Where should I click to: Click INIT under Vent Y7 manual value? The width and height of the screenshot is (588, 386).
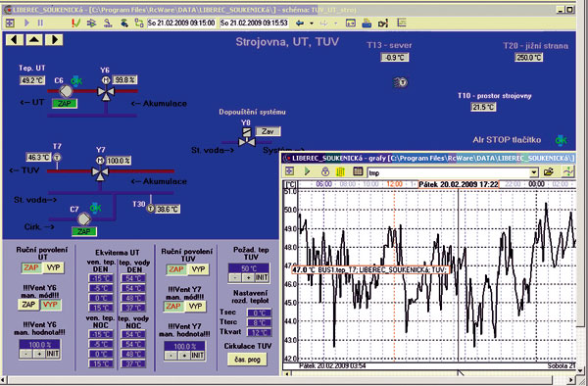click(198, 356)
